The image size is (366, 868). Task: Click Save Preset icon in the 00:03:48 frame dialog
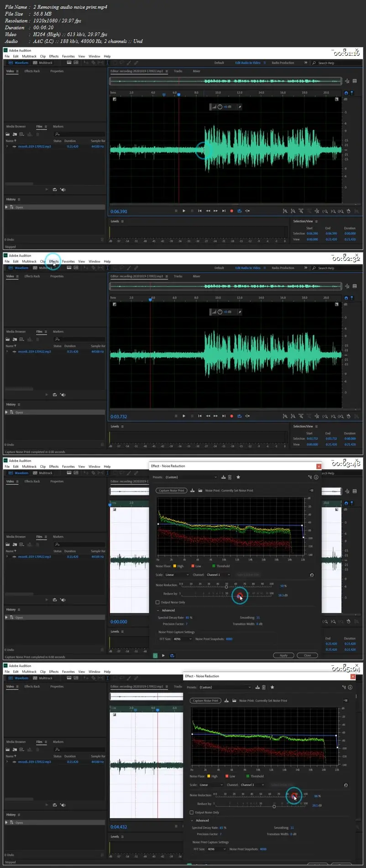pos(223,477)
